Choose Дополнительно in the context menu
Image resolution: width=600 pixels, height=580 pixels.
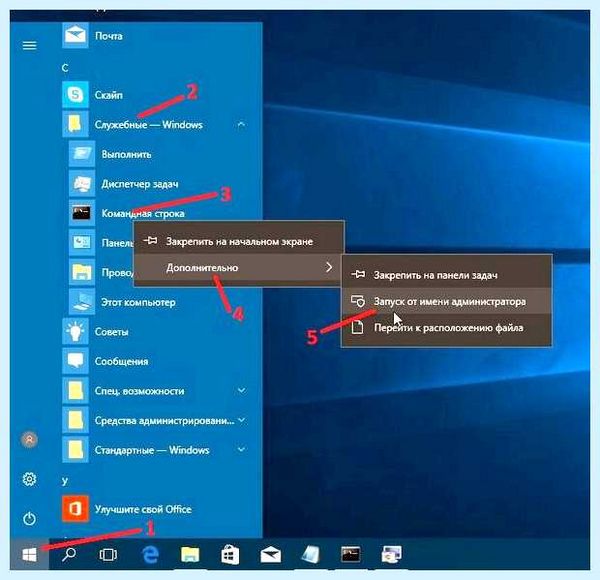[x=238, y=267]
